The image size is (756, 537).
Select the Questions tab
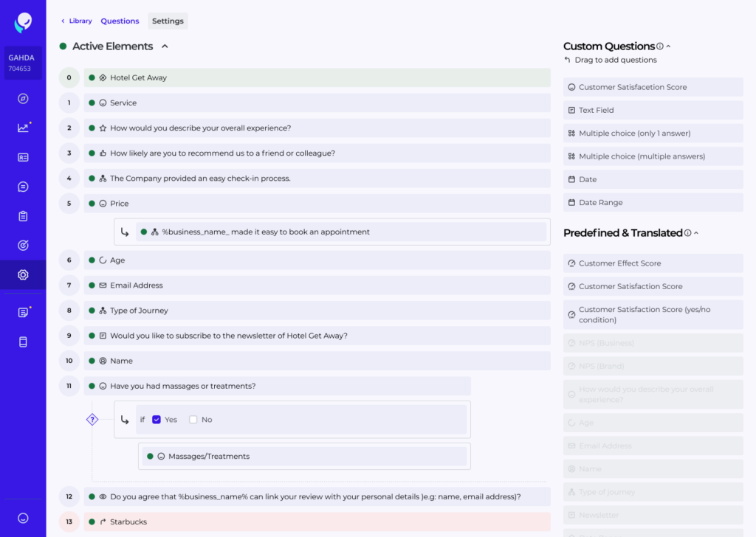pyautogui.click(x=120, y=21)
